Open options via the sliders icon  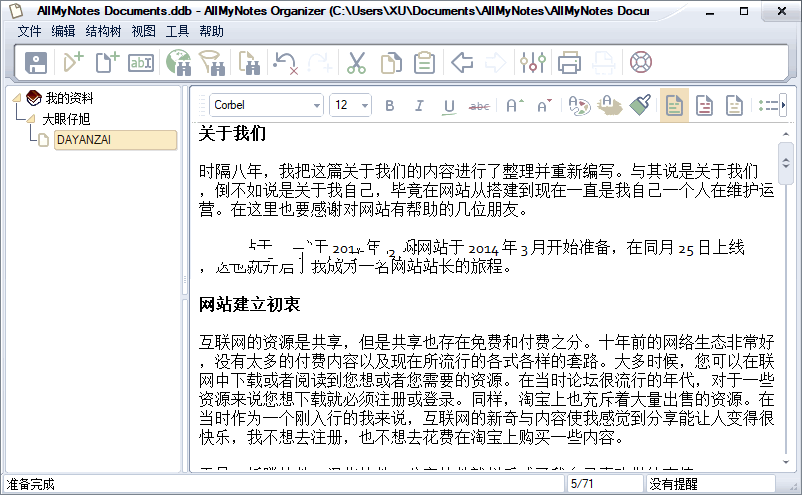[532, 63]
